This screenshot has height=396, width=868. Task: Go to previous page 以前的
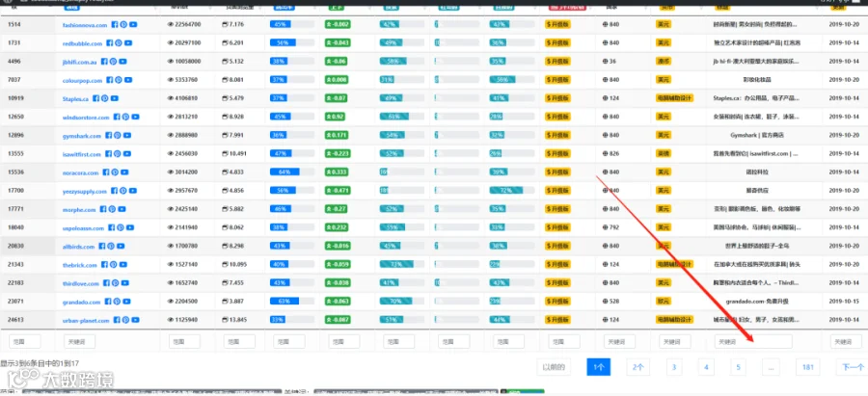[x=555, y=367]
